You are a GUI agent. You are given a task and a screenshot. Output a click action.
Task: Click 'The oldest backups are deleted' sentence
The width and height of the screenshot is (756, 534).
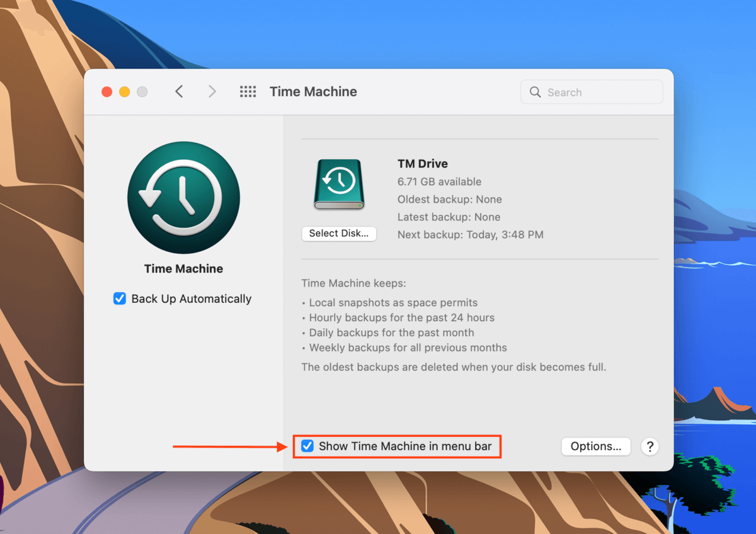(454, 366)
